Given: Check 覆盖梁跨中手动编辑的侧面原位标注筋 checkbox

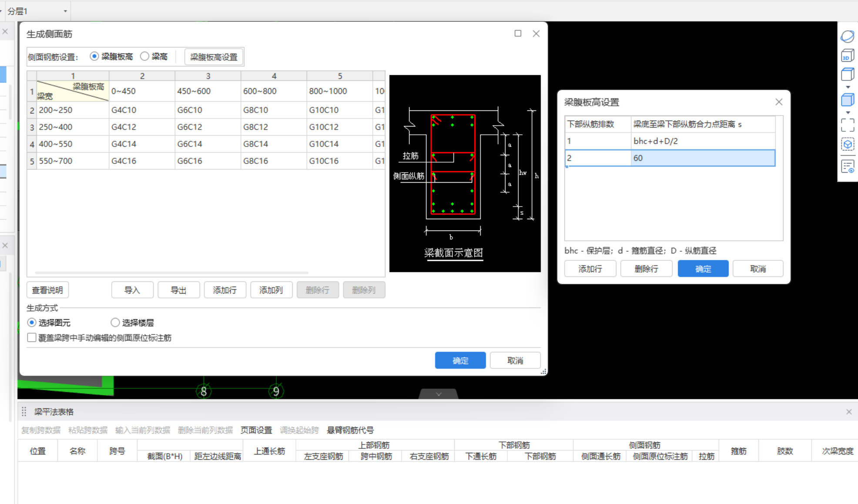Looking at the screenshot, I should pyautogui.click(x=31, y=338).
